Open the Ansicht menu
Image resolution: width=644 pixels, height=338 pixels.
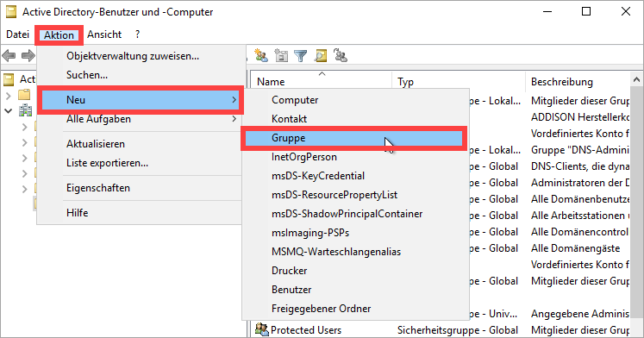tap(104, 34)
